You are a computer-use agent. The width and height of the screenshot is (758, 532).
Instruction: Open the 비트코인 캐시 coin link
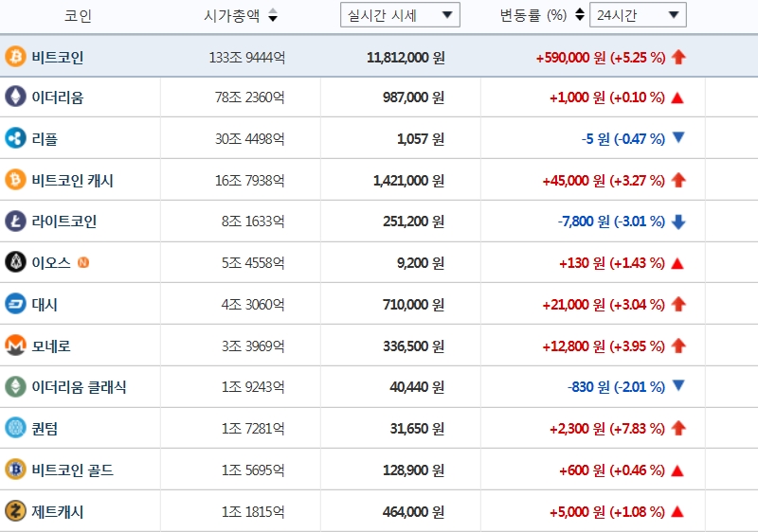[x=73, y=181]
